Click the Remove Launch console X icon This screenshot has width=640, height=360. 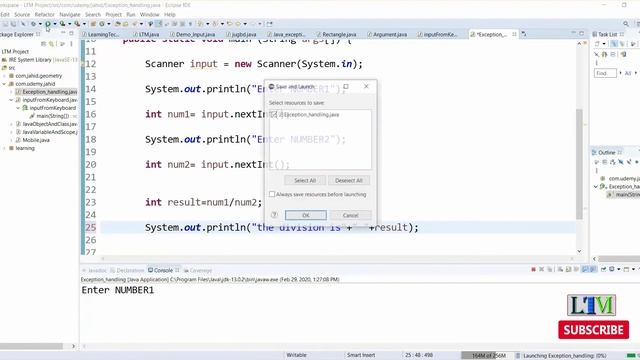point(542,269)
